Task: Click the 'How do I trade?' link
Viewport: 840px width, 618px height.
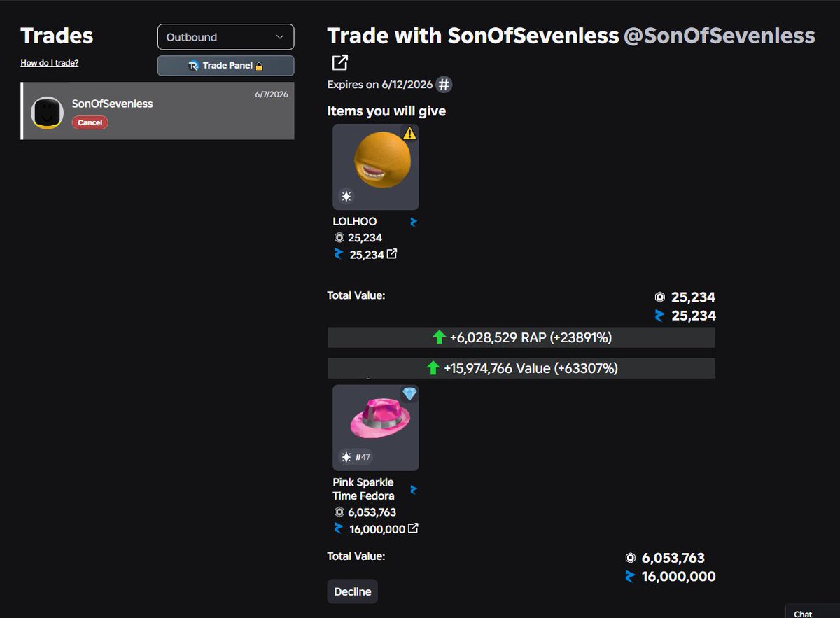Action: click(50, 63)
